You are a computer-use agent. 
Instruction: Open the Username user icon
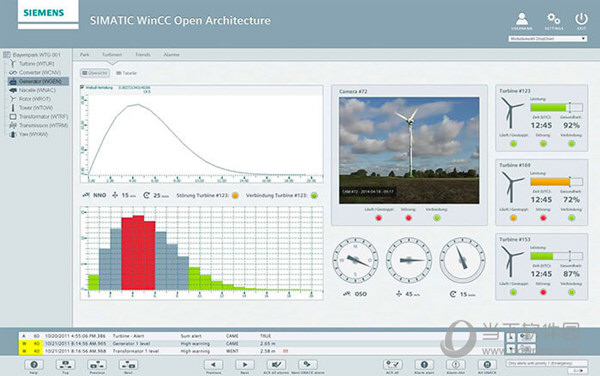pyautogui.click(x=522, y=19)
